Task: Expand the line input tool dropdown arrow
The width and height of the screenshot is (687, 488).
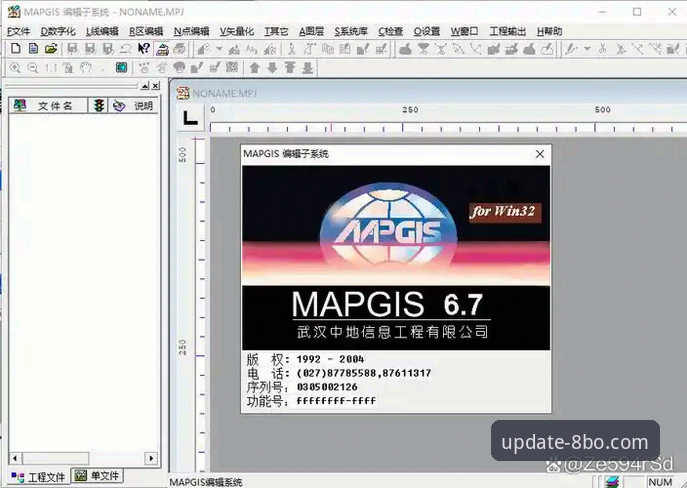Action: (x=587, y=49)
